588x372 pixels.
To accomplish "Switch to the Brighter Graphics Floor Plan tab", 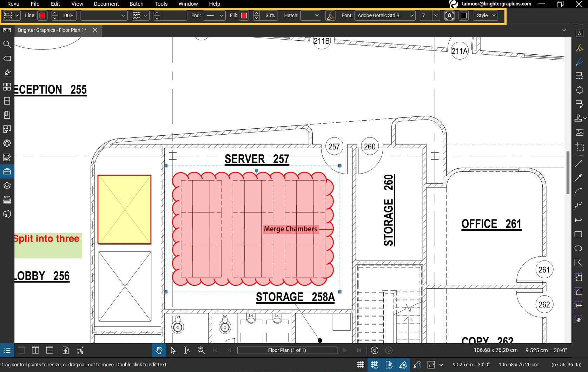I will pos(52,31).
